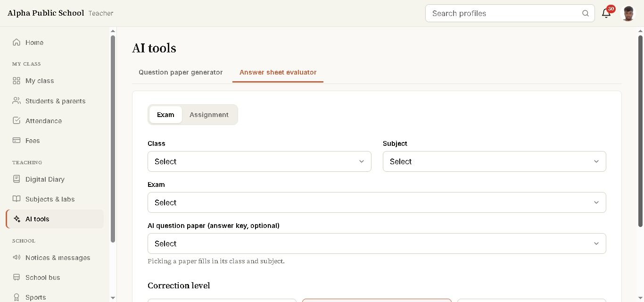Open Subjects & labs page
The image size is (644, 302).
pyautogui.click(x=50, y=199)
